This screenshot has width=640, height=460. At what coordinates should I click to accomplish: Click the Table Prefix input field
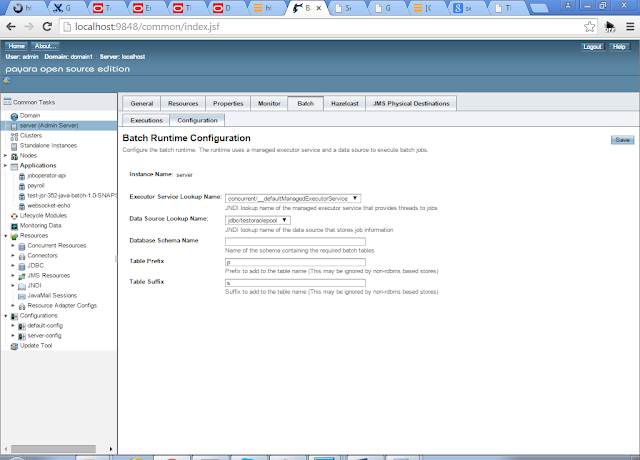[295, 262]
